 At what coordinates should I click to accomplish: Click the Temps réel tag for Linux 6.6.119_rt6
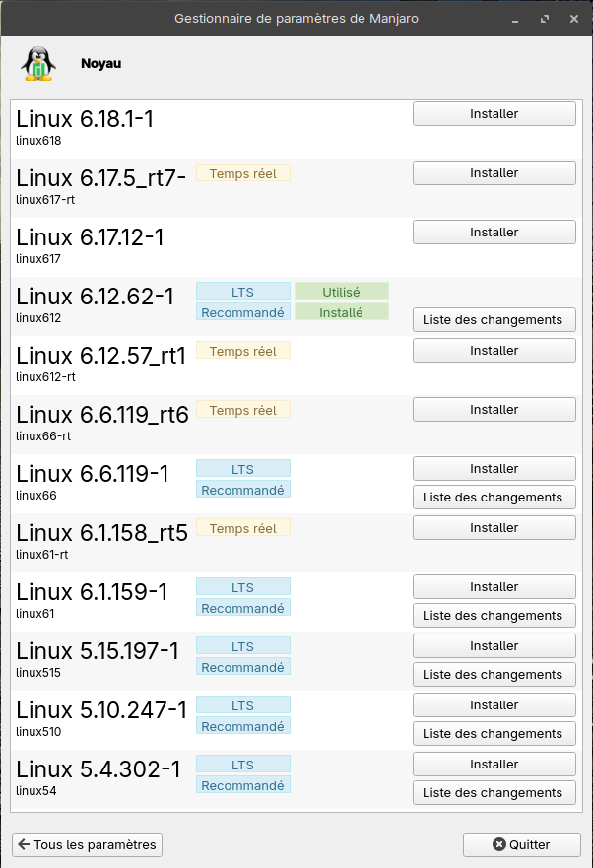pyautogui.click(x=243, y=410)
